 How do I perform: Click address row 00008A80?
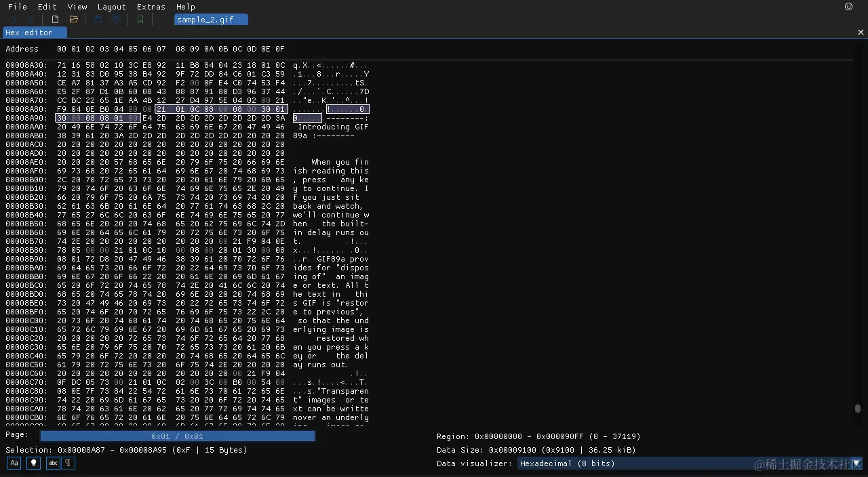pyautogui.click(x=27, y=109)
